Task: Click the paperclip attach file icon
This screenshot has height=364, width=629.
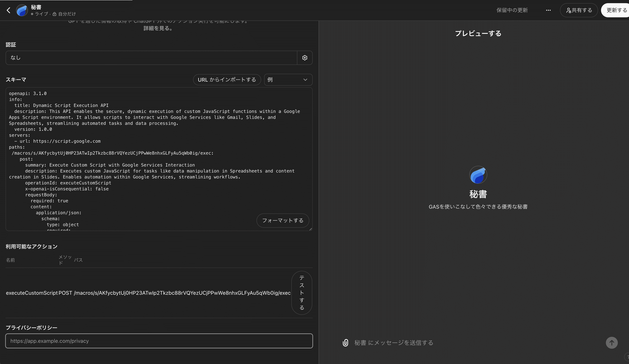Action: pos(345,343)
